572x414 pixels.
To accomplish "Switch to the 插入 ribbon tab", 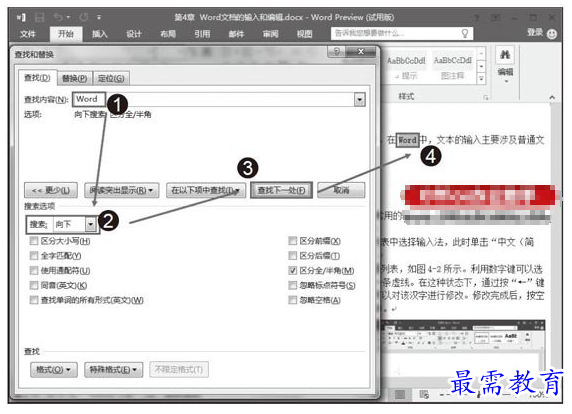I will 99,34.
